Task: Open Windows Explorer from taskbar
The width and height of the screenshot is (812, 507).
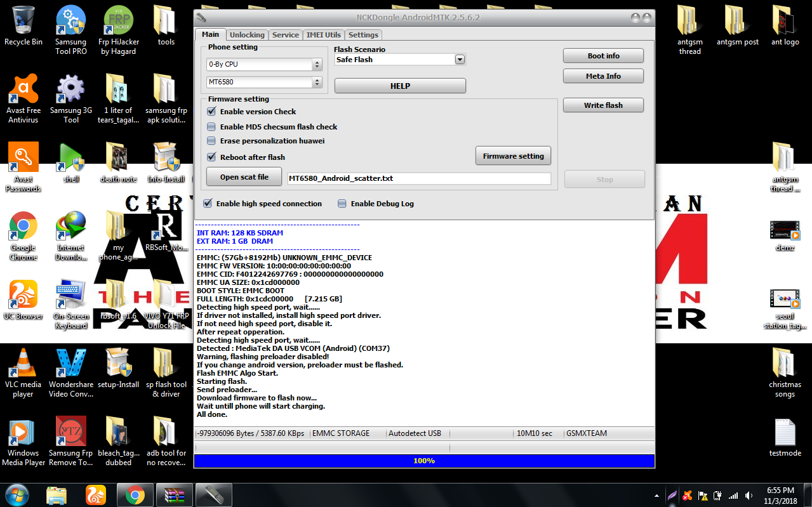Action: coord(57,494)
